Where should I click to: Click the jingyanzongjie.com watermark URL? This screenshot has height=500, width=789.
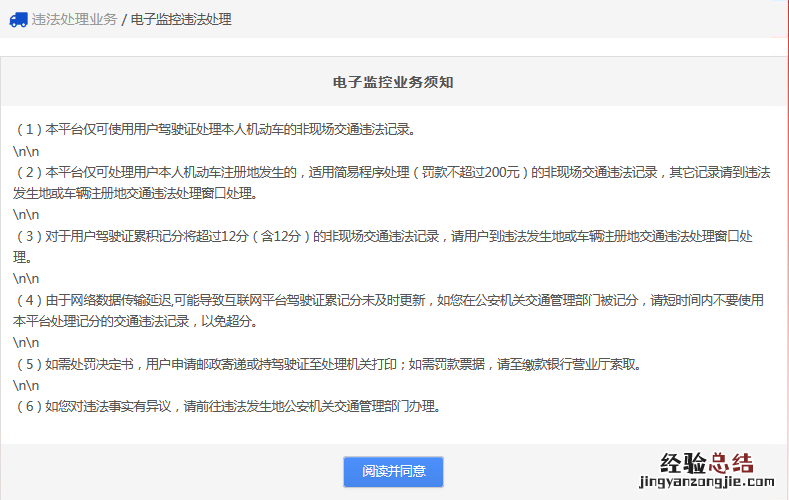[706, 482]
